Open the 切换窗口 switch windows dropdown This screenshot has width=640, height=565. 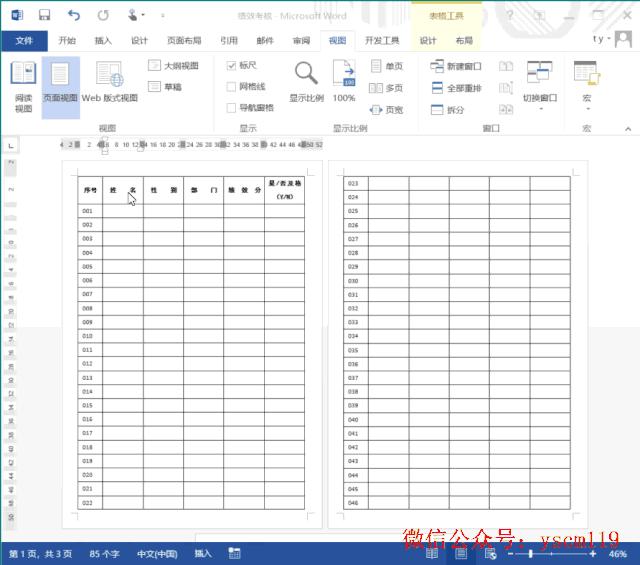pos(540,87)
